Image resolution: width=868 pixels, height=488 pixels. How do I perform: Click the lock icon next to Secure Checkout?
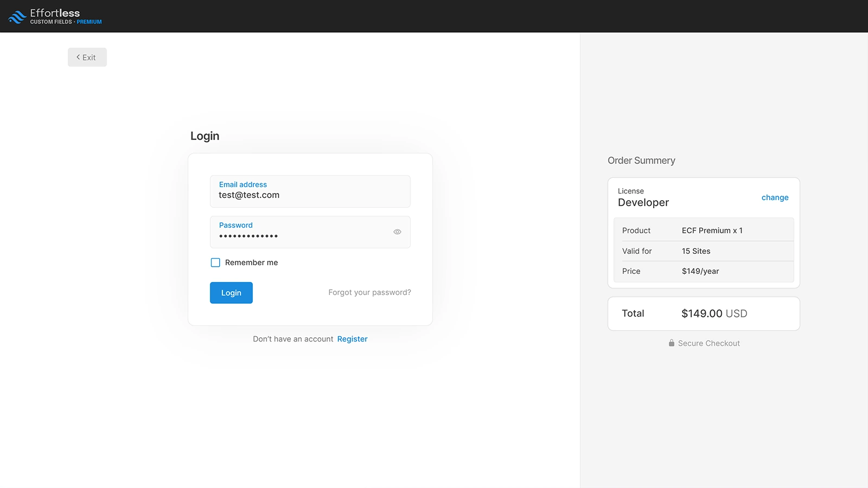[671, 343]
